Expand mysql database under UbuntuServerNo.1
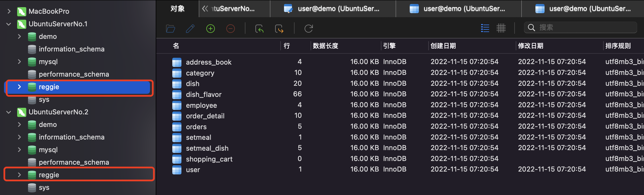Screen dimensions: 644x195 [19, 62]
